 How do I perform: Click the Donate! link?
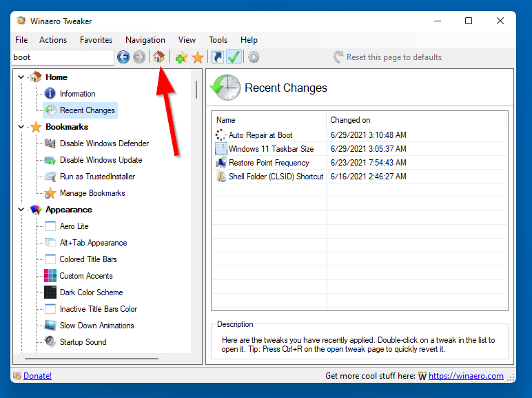point(37,376)
